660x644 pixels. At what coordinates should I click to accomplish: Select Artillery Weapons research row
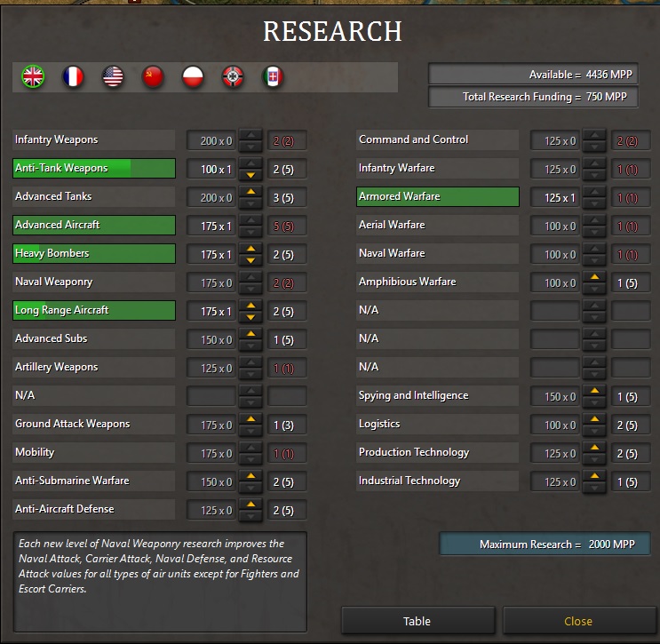pos(93,367)
